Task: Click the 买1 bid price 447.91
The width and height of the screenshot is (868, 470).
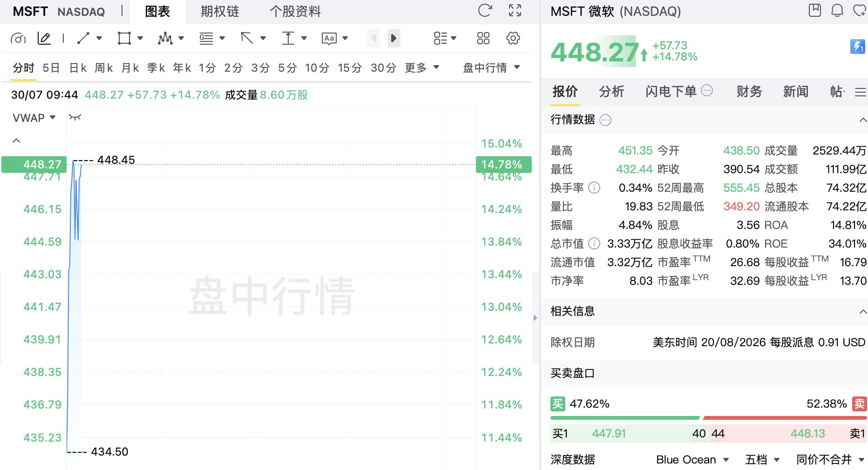Action: (x=609, y=434)
